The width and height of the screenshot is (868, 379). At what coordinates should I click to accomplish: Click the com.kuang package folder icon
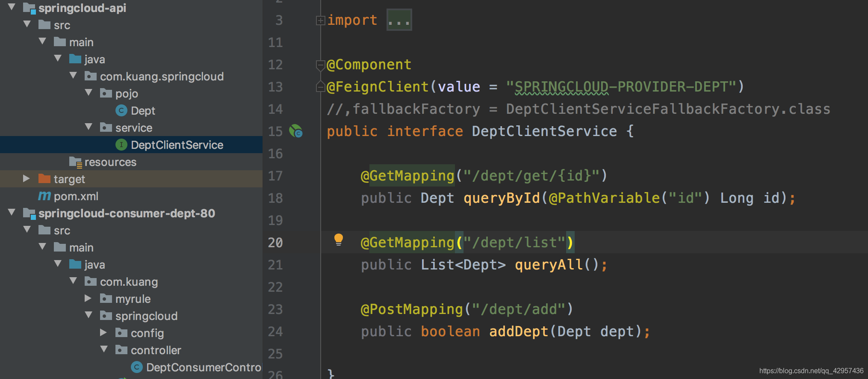click(x=91, y=281)
